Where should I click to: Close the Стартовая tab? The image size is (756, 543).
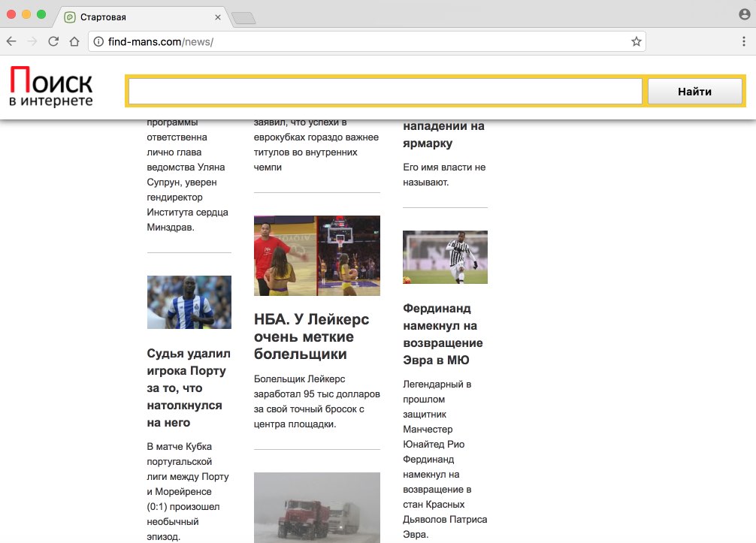218,17
